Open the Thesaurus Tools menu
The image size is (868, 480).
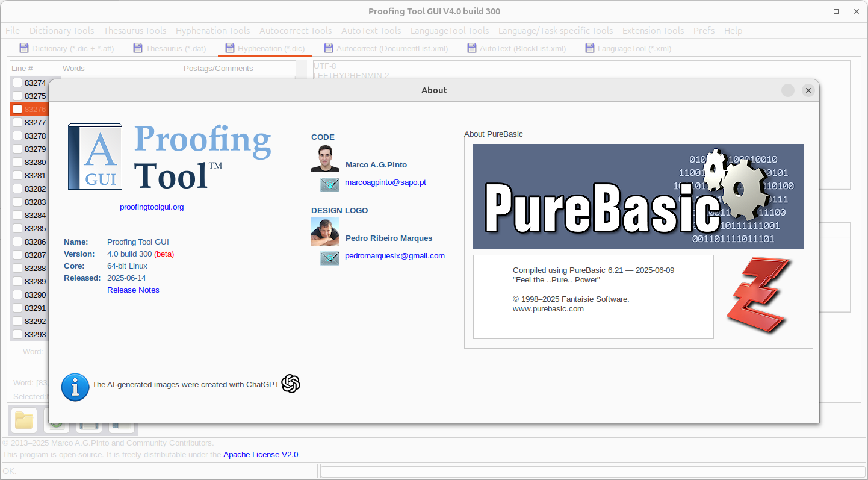pos(135,31)
